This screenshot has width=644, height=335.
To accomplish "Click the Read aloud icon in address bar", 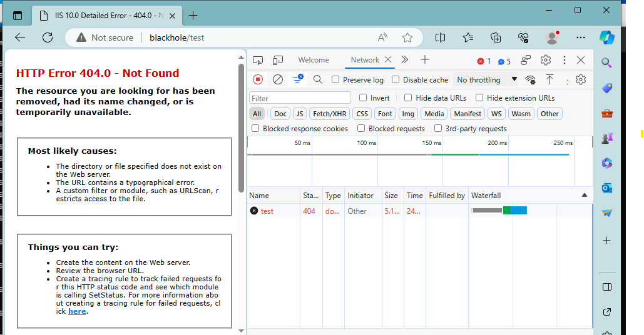I will 382,37.
